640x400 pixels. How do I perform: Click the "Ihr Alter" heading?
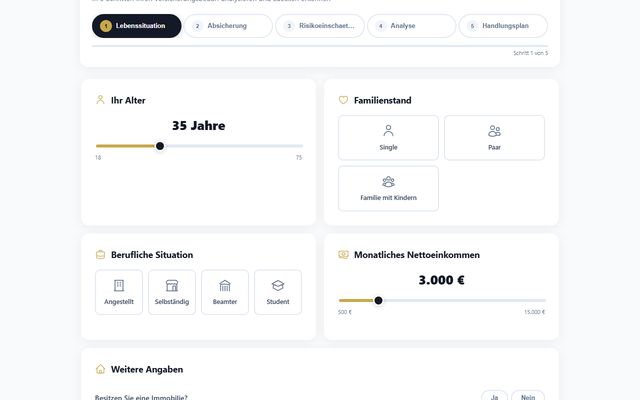pyautogui.click(x=128, y=100)
